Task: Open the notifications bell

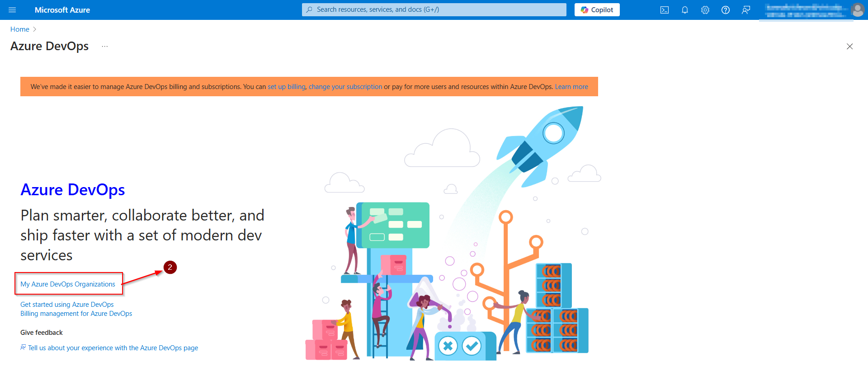Action: (x=685, y=10)
